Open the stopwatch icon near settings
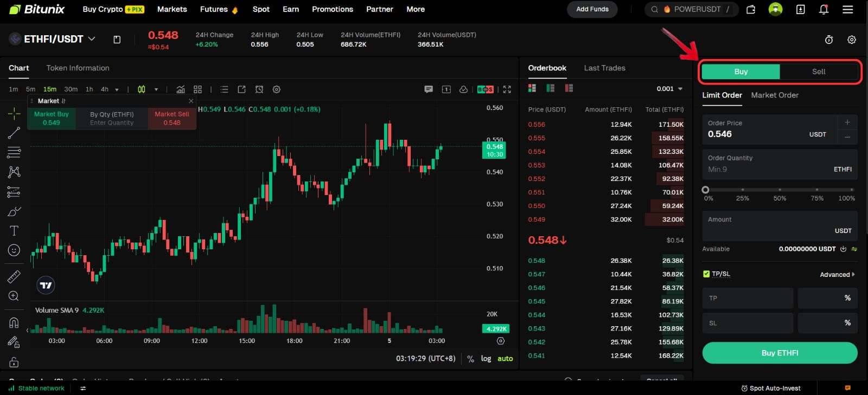The width and height of the screenshot is (868, 395). coord(829,40)
